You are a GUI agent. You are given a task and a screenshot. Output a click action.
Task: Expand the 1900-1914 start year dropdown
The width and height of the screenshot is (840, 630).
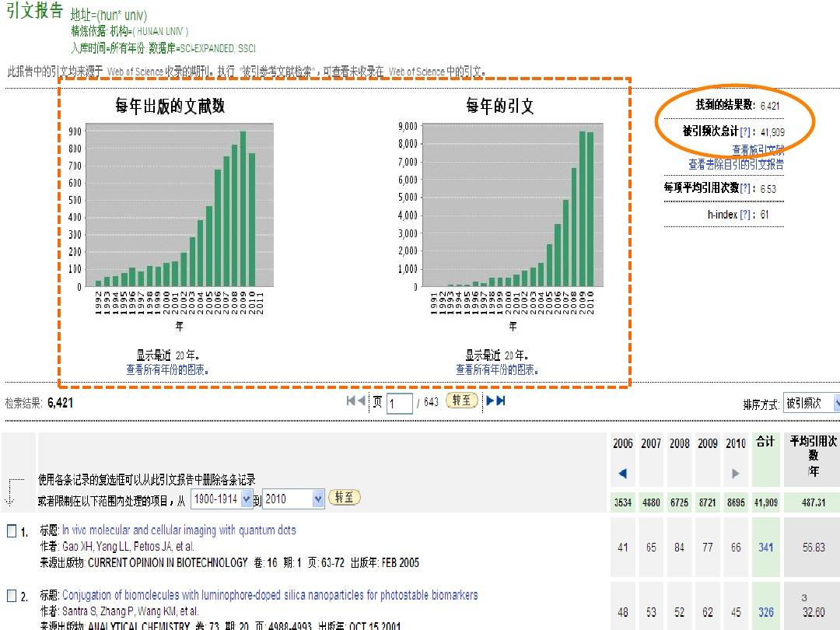[x=222, y=499]
